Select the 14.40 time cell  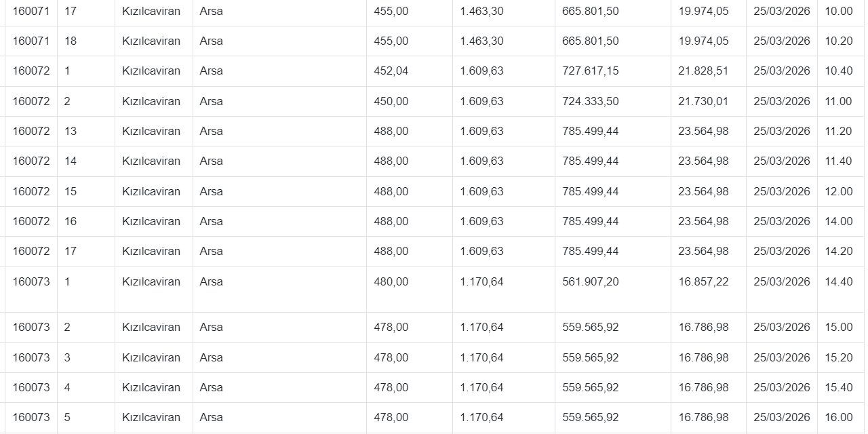pyautogui.click(x=839, y=281)
